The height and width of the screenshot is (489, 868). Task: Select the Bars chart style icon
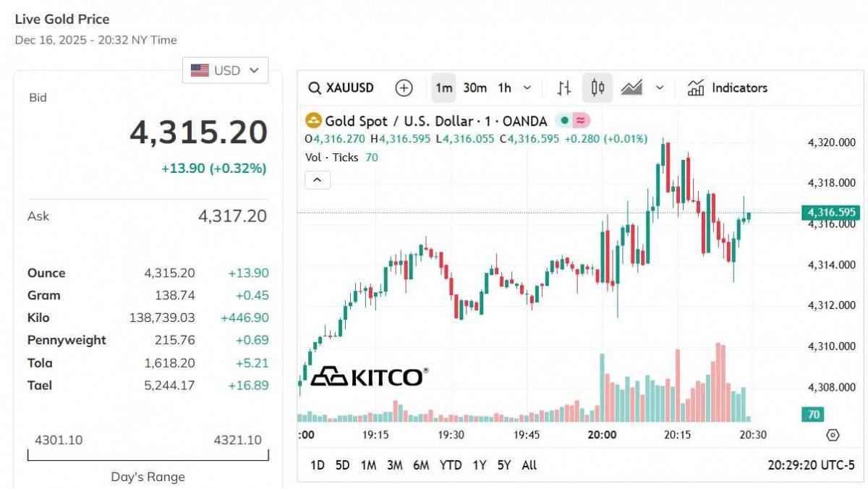[564, 88]
